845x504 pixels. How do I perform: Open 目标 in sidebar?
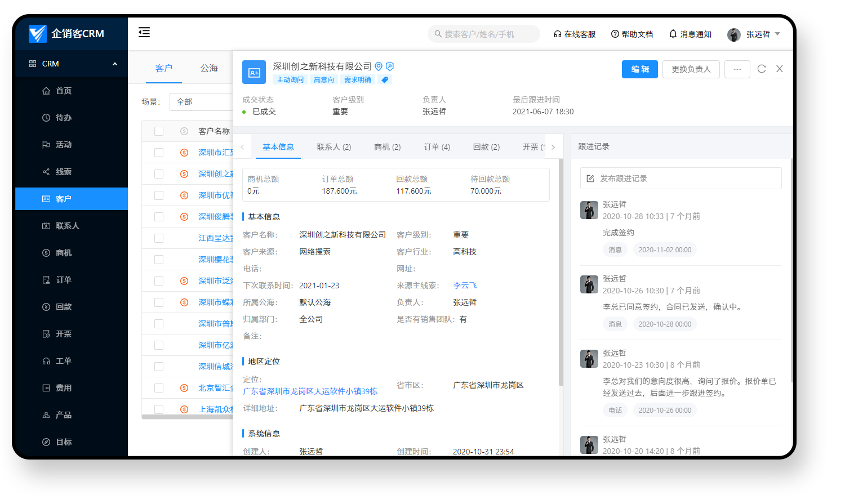(72, 442)
